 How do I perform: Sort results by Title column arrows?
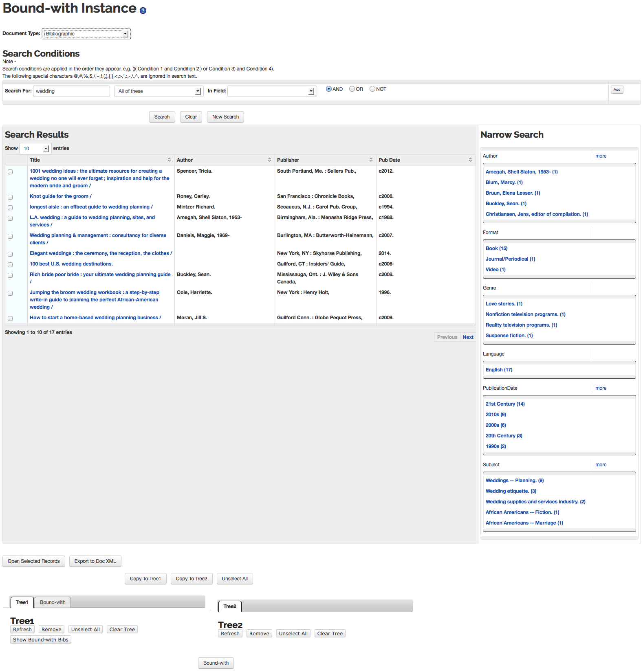click(x=169, y=160)
